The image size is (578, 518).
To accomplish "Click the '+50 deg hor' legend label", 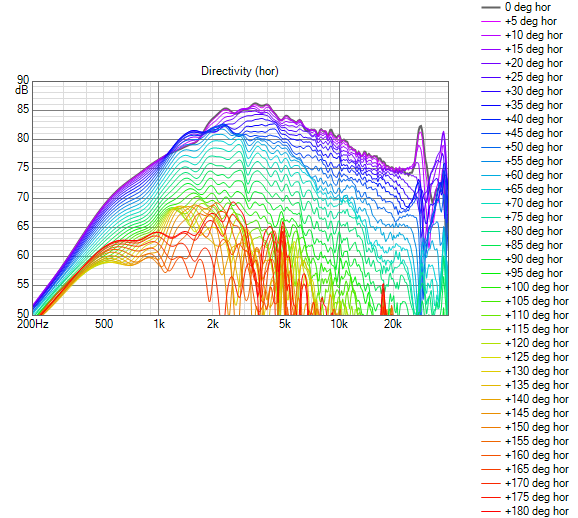I will pos(533,147).
